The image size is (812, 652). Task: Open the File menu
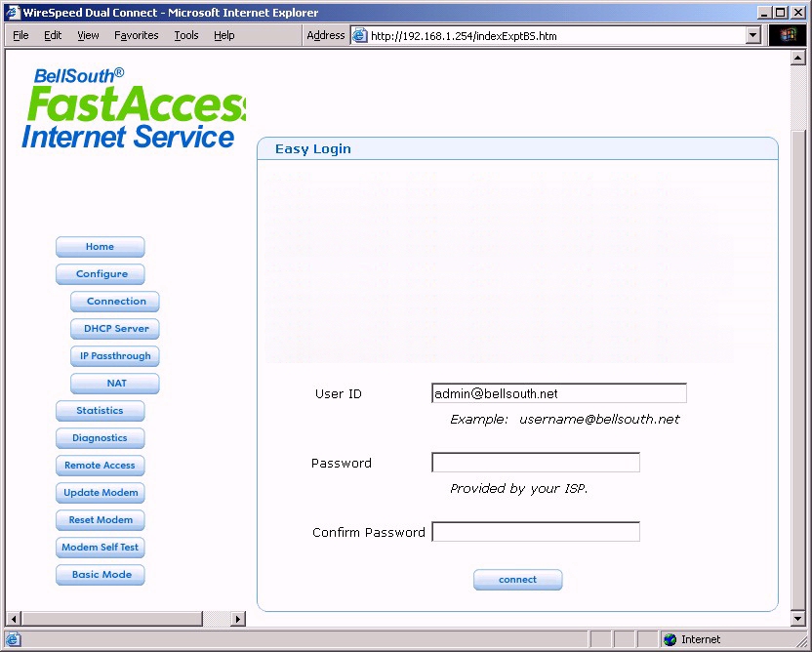[20, 35]
